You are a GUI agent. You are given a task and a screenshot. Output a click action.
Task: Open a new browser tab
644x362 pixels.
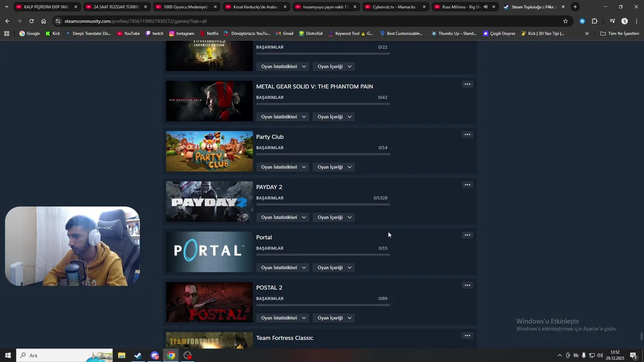(575, 7)
